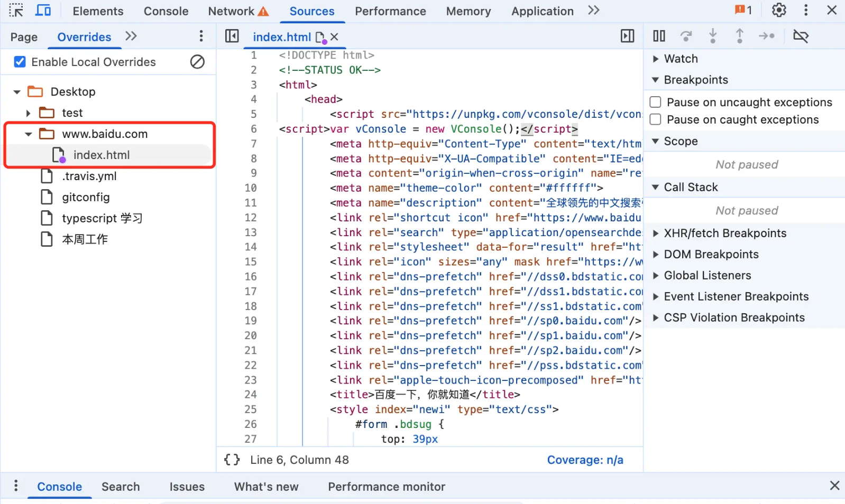Enable Pause on caught exceptions
845x504 pixels.
[655, 119]
